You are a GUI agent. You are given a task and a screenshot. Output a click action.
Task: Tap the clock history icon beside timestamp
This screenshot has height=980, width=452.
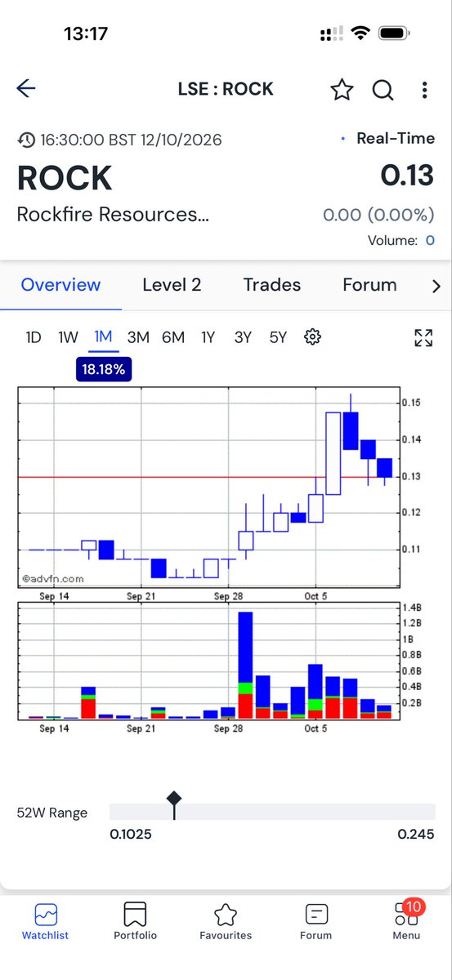click(x=25, y=140)
